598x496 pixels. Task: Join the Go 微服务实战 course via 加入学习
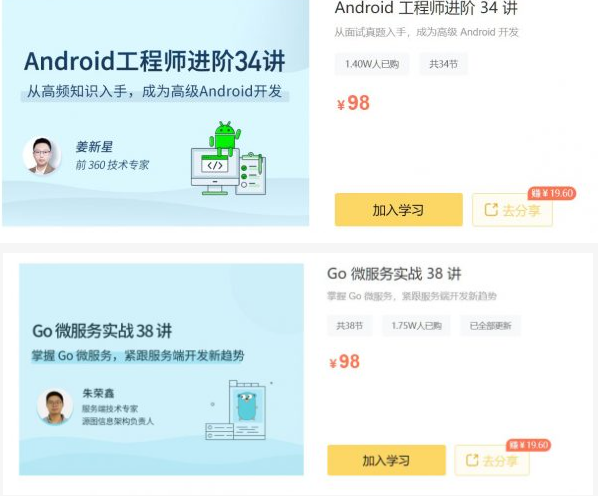tap(386, 460)
